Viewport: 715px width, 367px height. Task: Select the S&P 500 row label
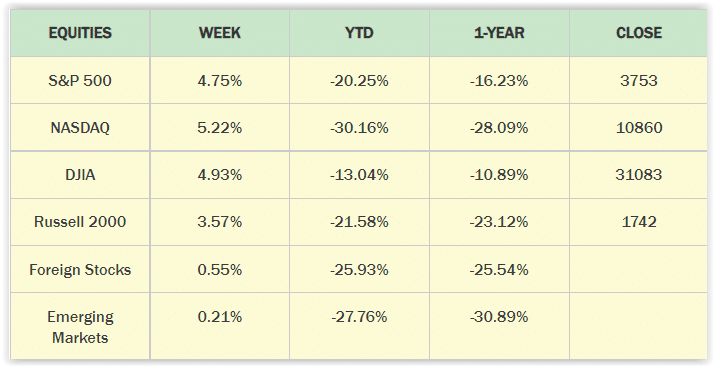coord(80,81)
